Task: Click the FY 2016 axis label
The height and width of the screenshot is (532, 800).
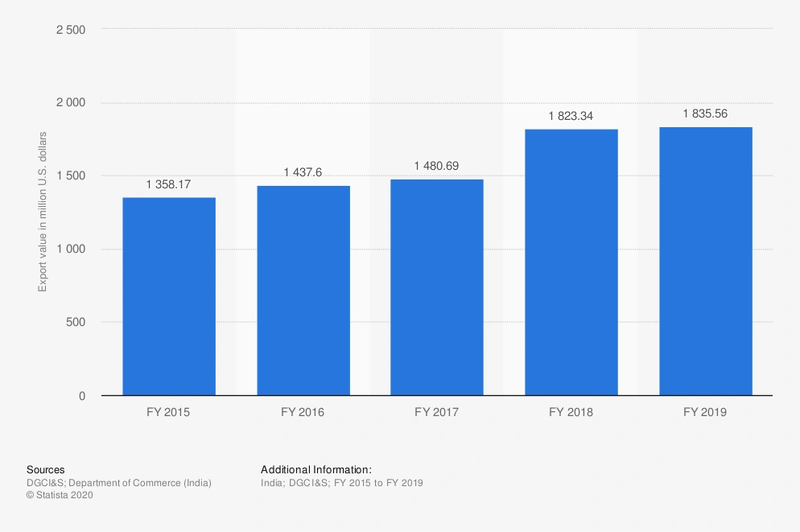Action: [303, 412]
